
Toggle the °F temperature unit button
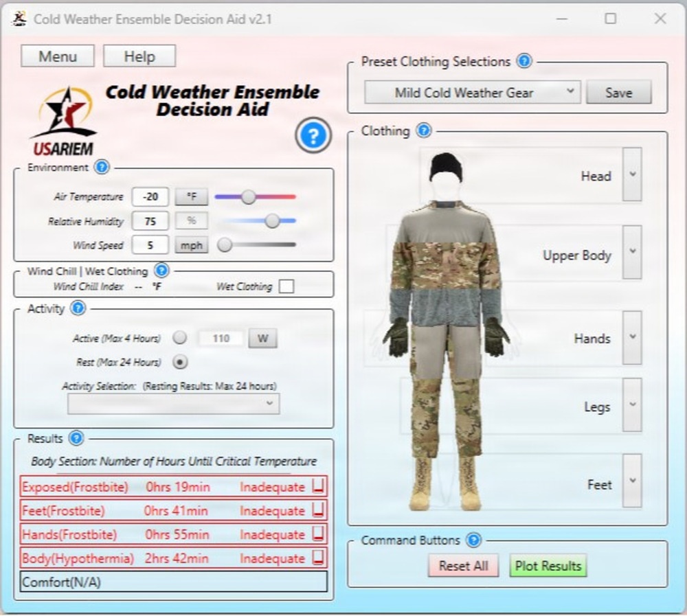click(192, 196)
